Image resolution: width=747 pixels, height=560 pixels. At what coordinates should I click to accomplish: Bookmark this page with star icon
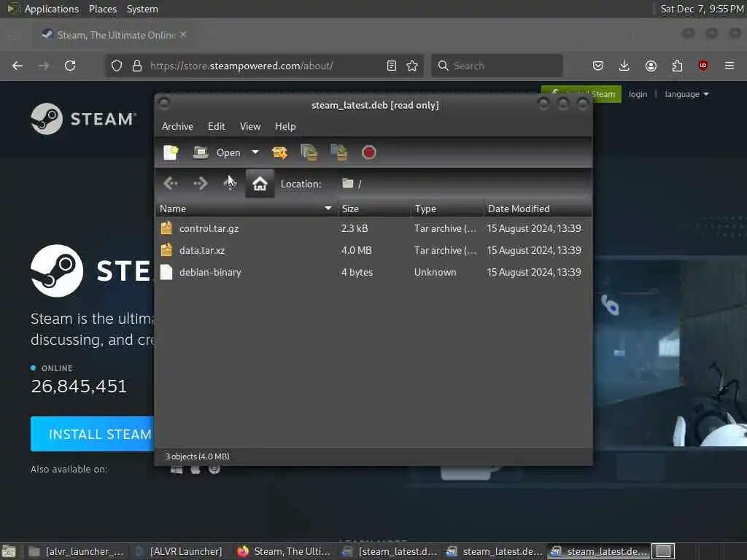point(413,66)
